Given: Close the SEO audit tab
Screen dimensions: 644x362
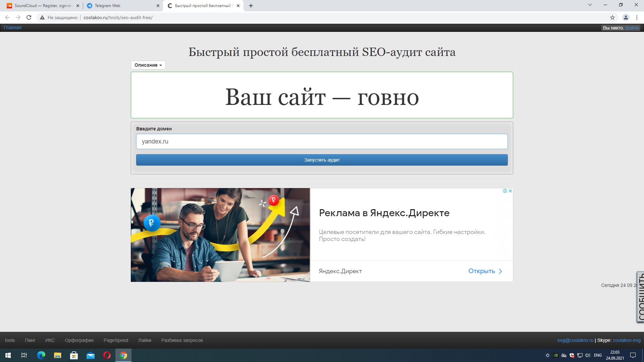Looking at the screenshot, I should pos(238,6).
